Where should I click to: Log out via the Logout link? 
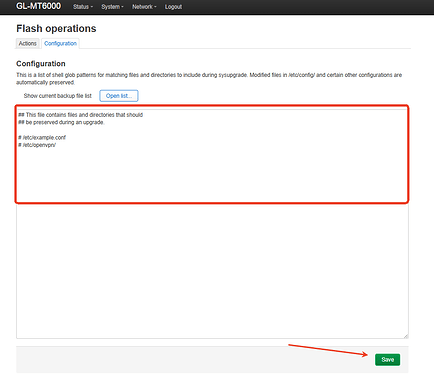173,7
